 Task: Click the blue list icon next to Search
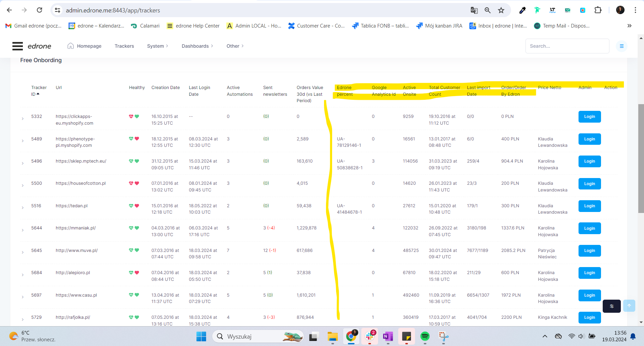[x=622, y=46]
